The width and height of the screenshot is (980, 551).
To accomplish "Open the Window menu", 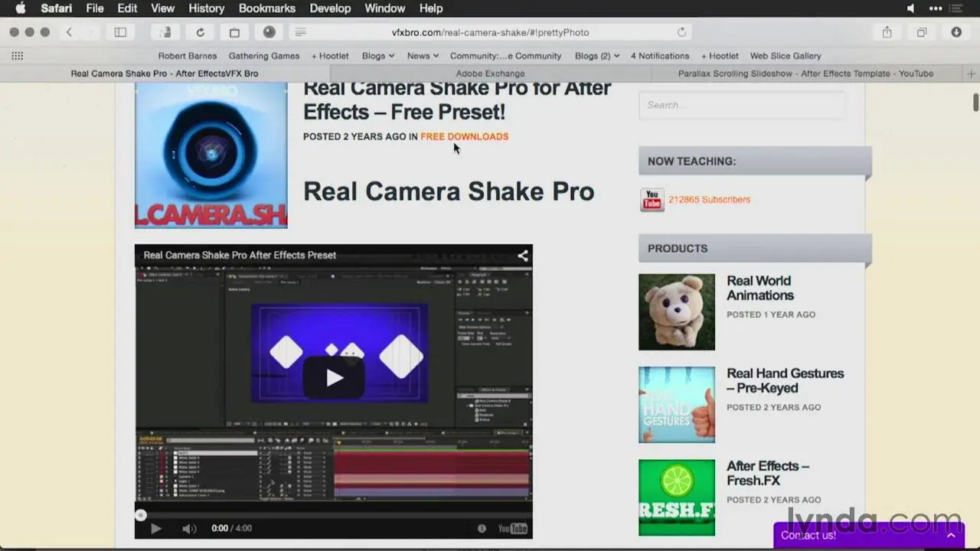I will pos(384,8).
